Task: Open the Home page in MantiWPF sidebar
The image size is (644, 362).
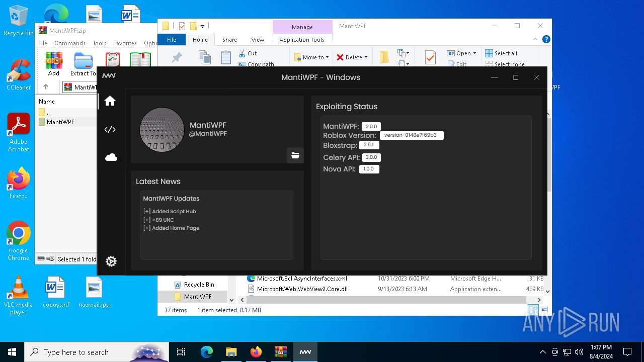Action: point(110,101)
